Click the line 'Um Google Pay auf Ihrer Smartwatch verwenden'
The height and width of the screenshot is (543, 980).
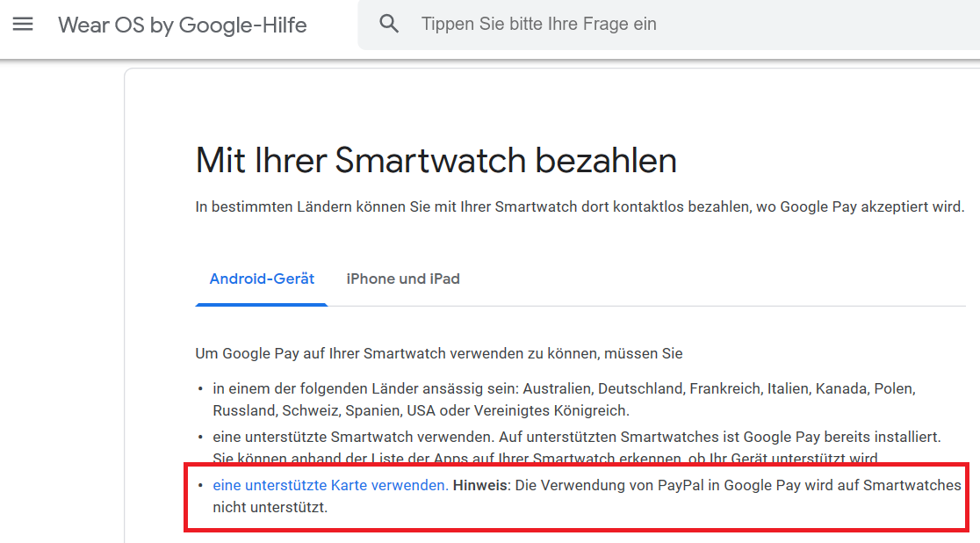pyautogui.click(x=439, y=353)
